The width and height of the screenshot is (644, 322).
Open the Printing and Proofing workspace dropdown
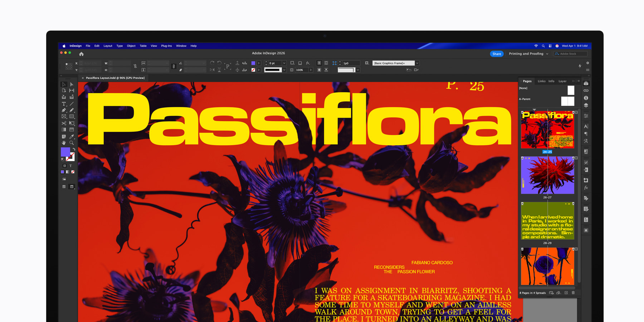528,54
